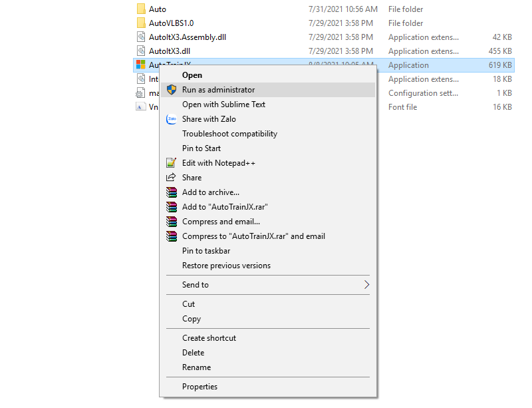Open Properties for the file
The width and height of the screenshot is (532, 408).
[199, 387]
